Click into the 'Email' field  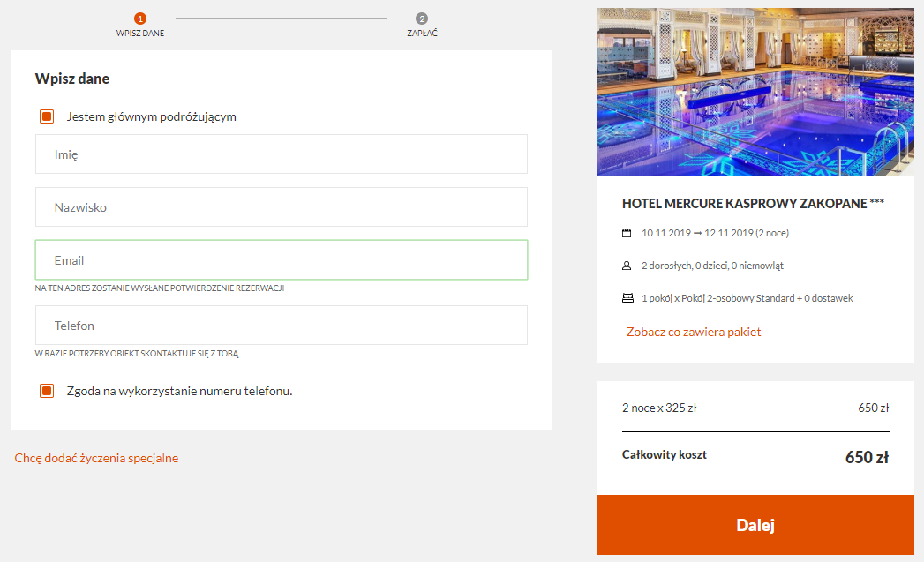click(x=282, y=259)
